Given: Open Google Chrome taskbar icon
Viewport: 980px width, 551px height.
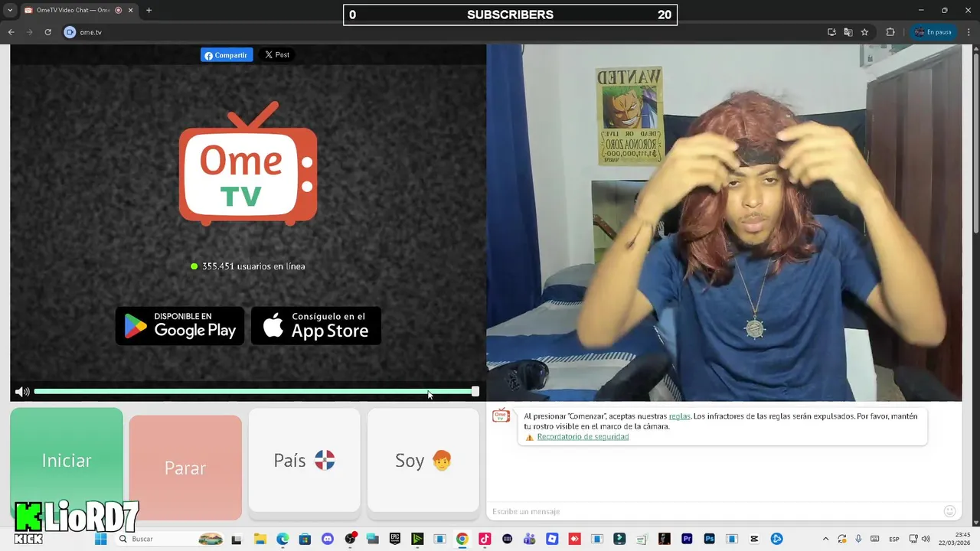Looking at the screenshot, I should [462, 539].
